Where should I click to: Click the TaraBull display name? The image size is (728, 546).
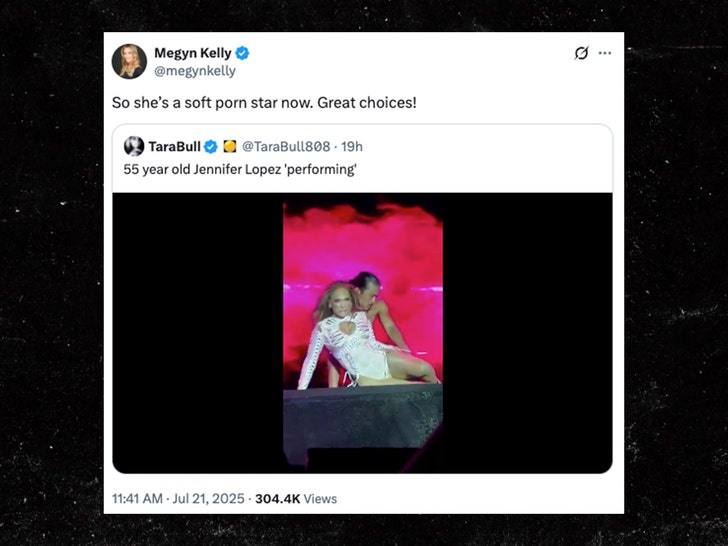click(x=175, y=147)
